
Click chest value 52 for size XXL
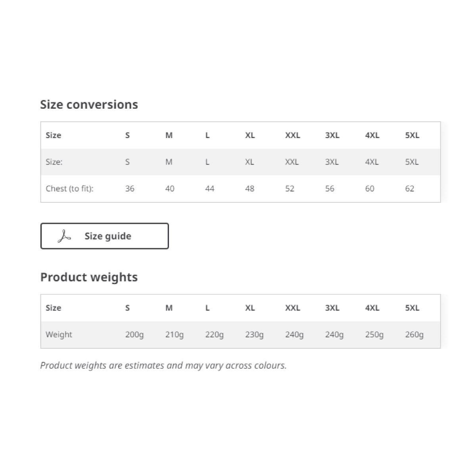[x=290, y=188]
